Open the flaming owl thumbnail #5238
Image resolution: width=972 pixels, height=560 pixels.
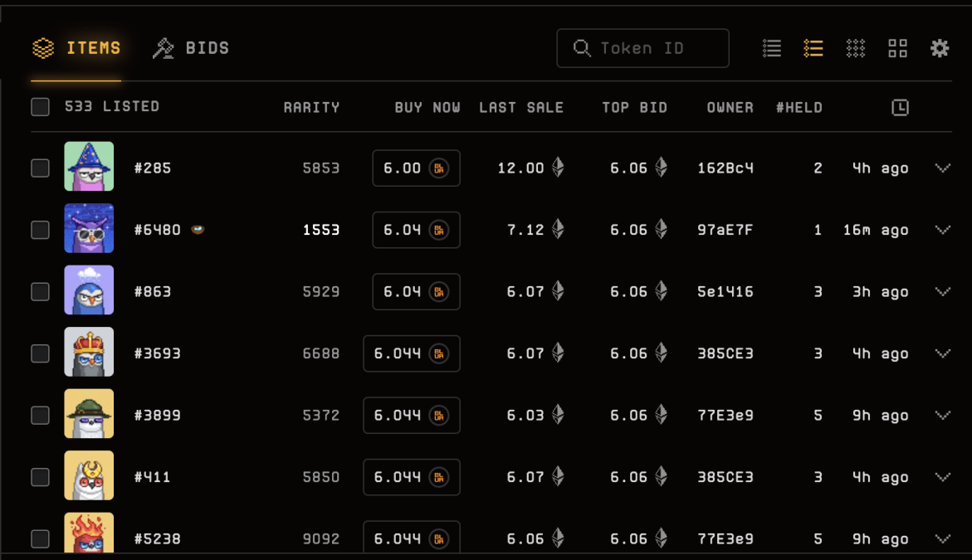[89, 533]
